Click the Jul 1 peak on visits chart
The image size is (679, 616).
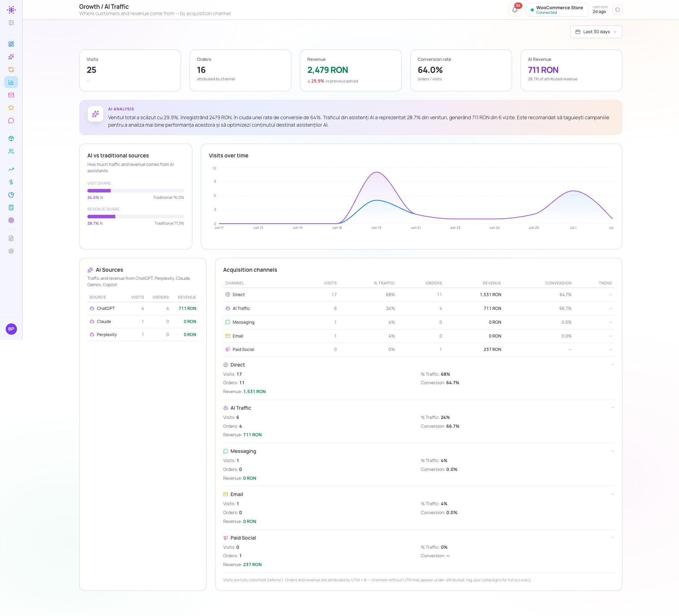coord(573,191)
